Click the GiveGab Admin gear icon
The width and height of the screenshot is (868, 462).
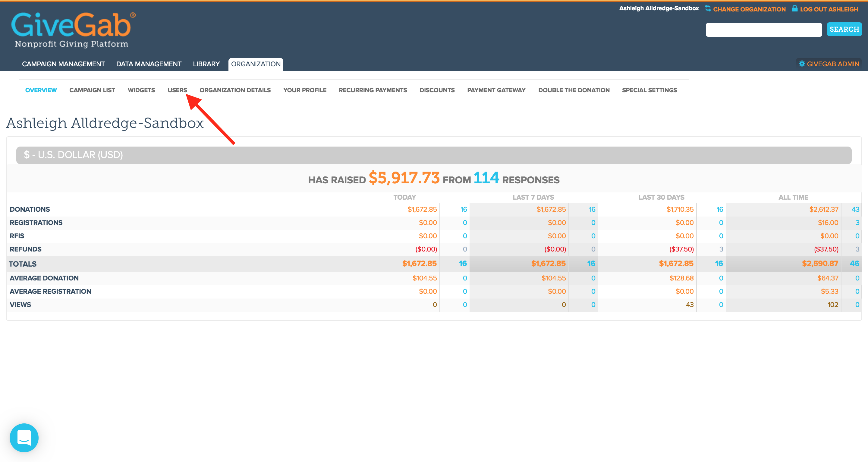pyautogui.click(x=802, y=64)
